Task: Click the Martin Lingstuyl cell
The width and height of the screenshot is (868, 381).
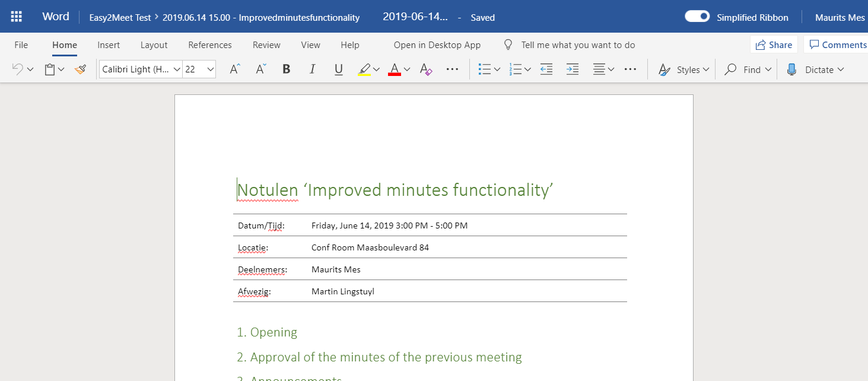Action: coord(343,291)
